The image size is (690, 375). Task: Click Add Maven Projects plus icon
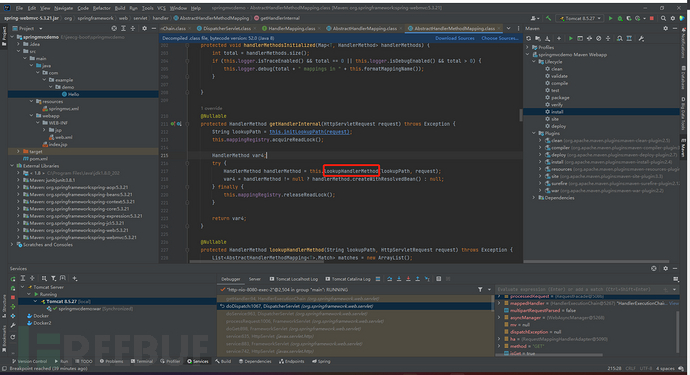click(x=558, y=39)
